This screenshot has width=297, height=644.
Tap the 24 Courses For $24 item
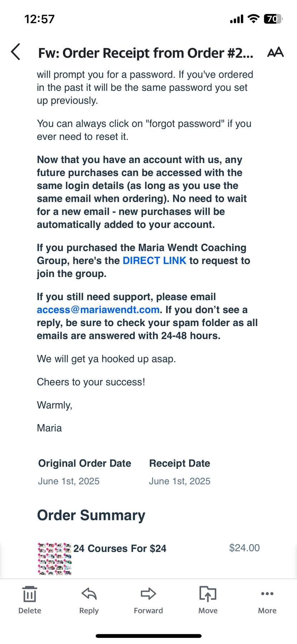[x=120, y=548]
